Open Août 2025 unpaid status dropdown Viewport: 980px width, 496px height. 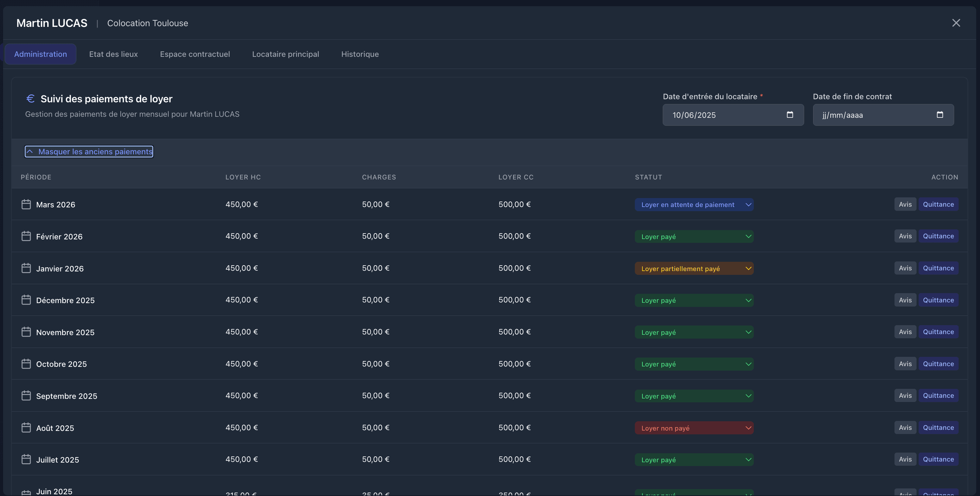(x=694, y=428)
